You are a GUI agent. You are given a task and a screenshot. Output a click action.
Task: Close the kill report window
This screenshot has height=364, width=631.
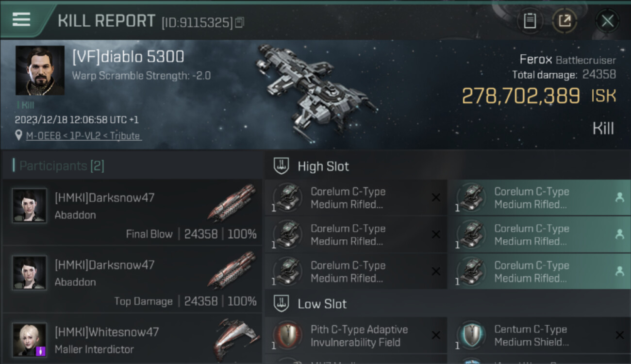(x=607, y=21)
